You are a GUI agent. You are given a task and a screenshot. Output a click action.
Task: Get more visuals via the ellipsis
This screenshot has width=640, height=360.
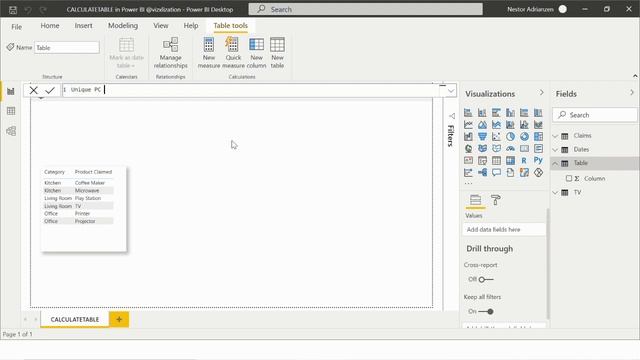click(x=468, y=183)
